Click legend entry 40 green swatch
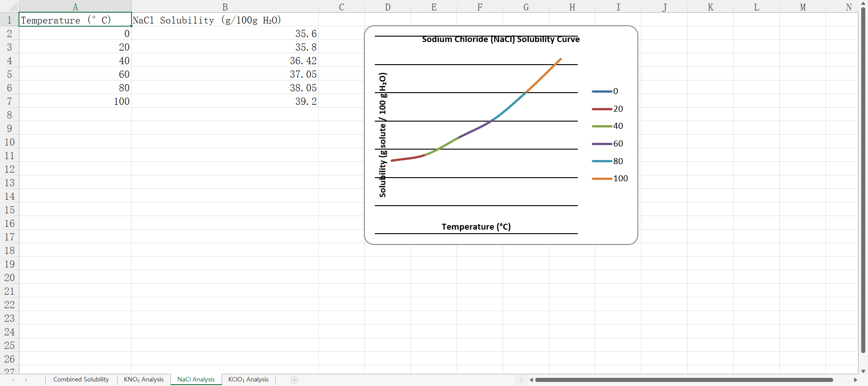Screen dimensions: 868x386 point(602,126)
